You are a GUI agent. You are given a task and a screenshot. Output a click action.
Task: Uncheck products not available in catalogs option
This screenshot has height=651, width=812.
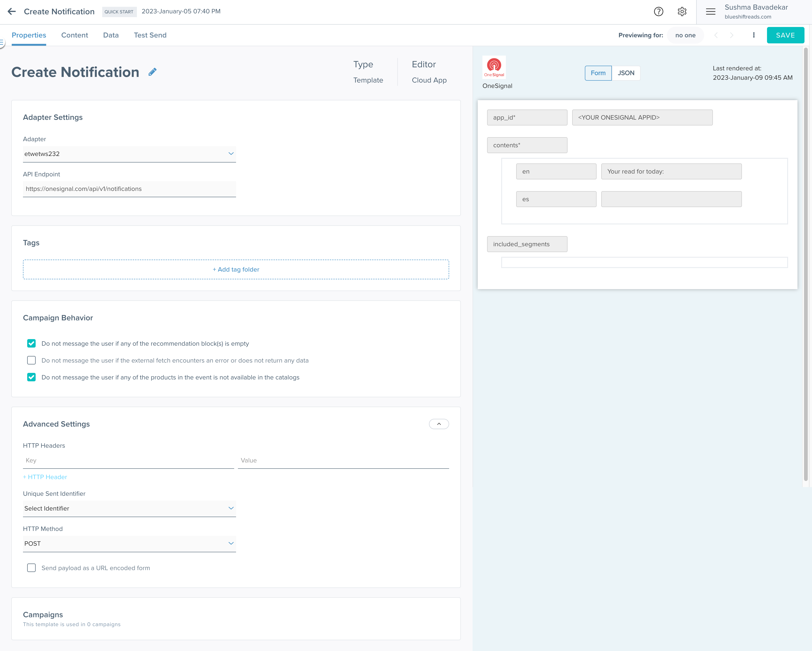pos(32,377)
